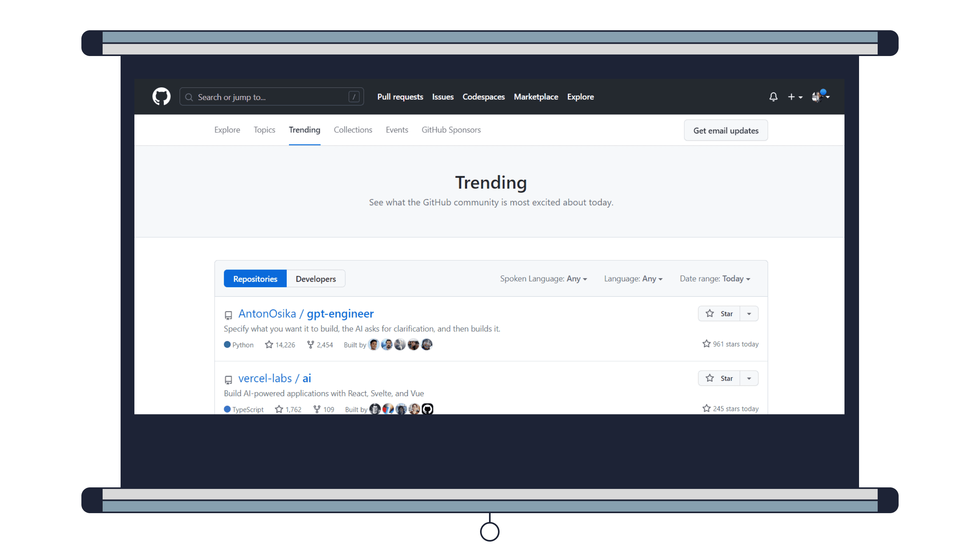Image resolution: width=980 pixels, height=549 pixels.
Task: Switch to the Explore sub-navigation tab
Action: tap(227, 130)
